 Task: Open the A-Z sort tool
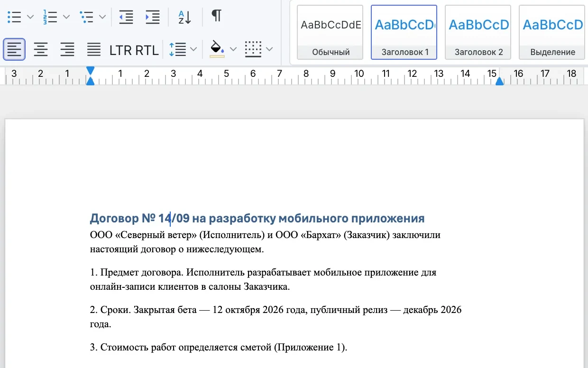[184, 17]
